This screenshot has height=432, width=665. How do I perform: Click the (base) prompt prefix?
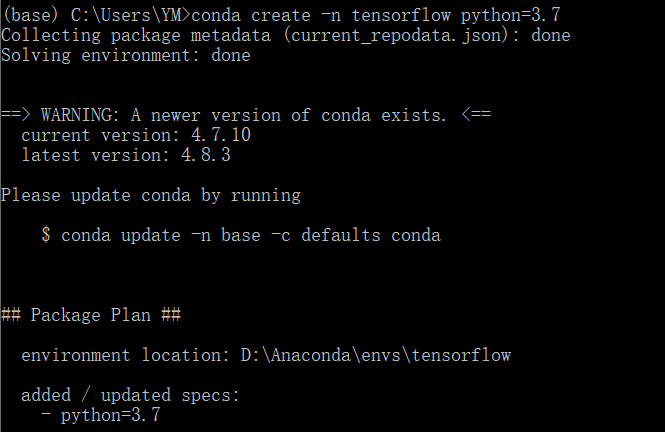[31, 16]
